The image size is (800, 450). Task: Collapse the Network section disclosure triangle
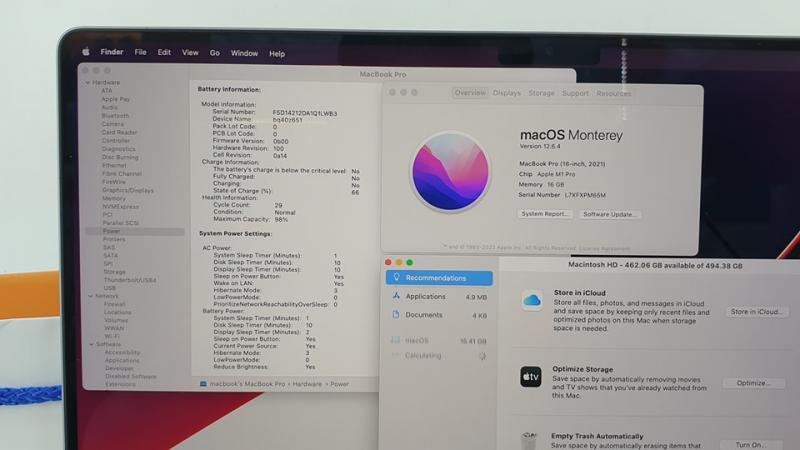tap(88, 296)
